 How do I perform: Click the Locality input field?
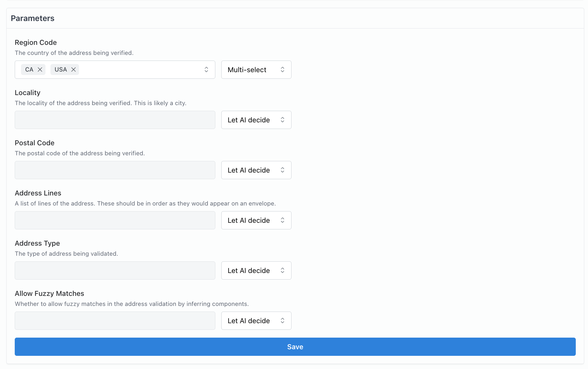click(x=115, y=120)
